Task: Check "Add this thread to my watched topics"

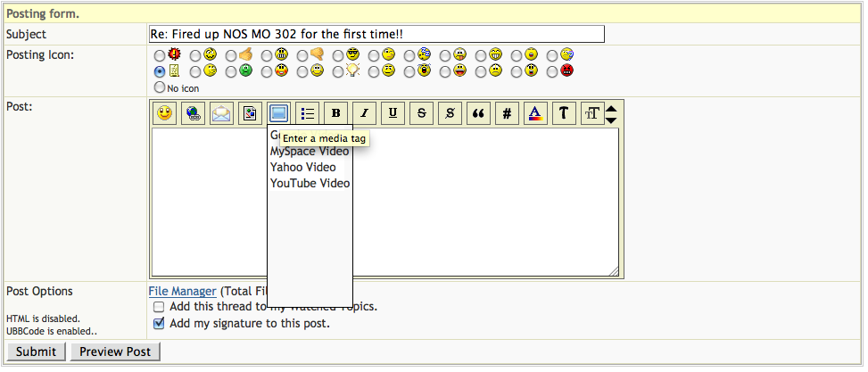Action: tap(160, 307)
